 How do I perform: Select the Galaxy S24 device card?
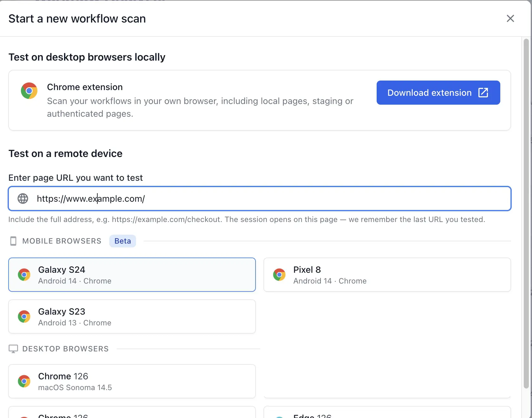[x=132, y=275]
